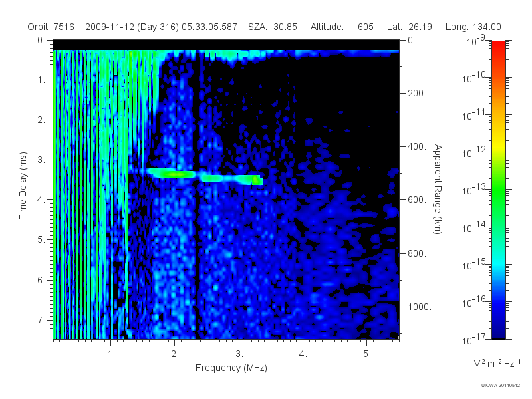This screenshot has width=532, height=399.
Task: Click the bright green echo trace near 2 MHz
Action: tap(173, 174)
